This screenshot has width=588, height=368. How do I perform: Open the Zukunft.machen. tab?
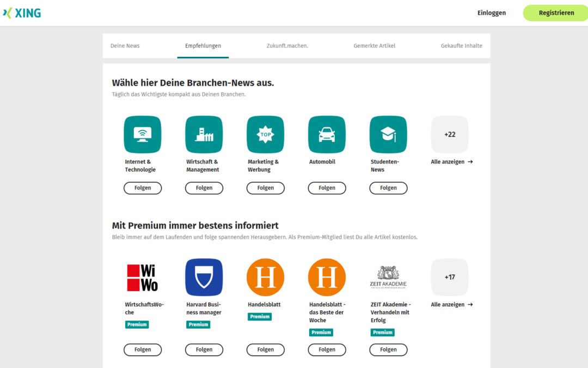[x=287, y=46]
